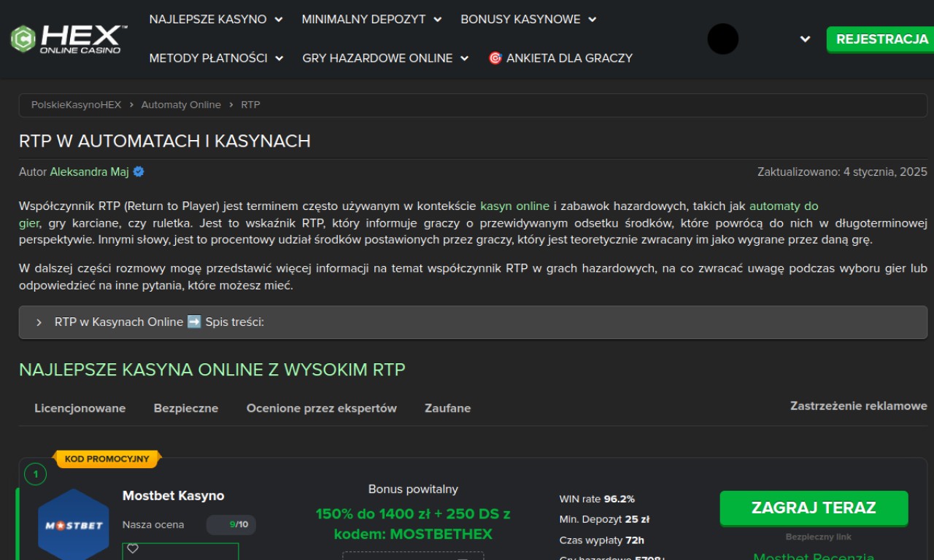Click the Min. Depozyt 25 zł value
Viewport: 934px width, 560px height.
[x=637, y=519]
